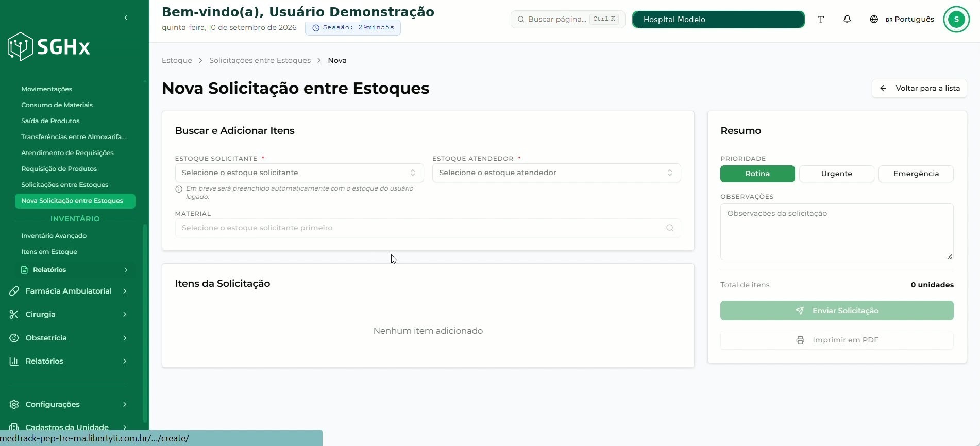This screenshot has width=980, height=446.
Task: Click the Relatórios document icon under Inventário
Action: [x=24, y=270]
